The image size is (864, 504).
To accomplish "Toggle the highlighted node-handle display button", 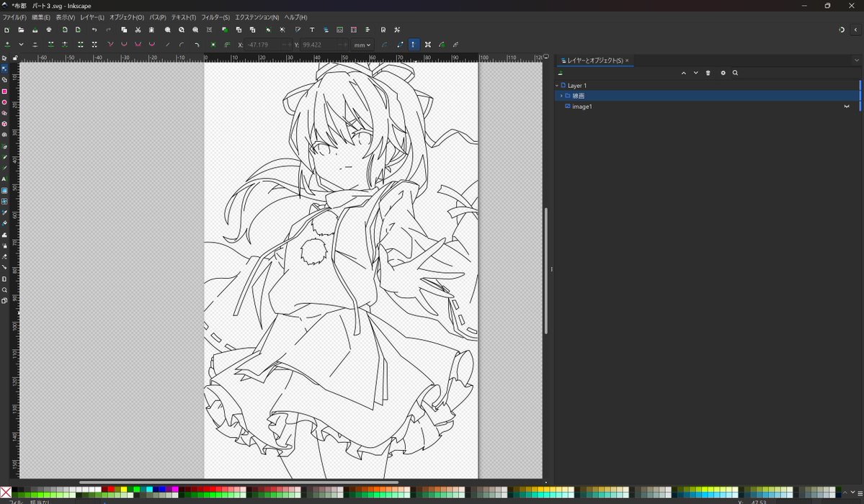I will point(414,45).
